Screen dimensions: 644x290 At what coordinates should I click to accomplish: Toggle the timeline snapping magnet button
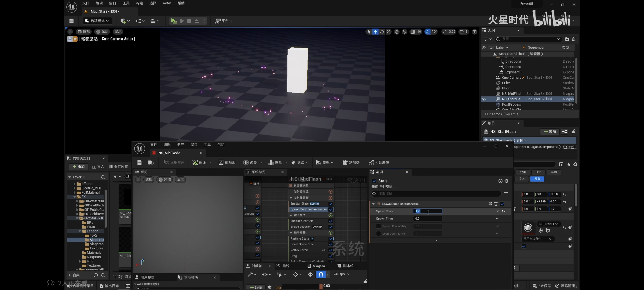(x=321, y=274)
